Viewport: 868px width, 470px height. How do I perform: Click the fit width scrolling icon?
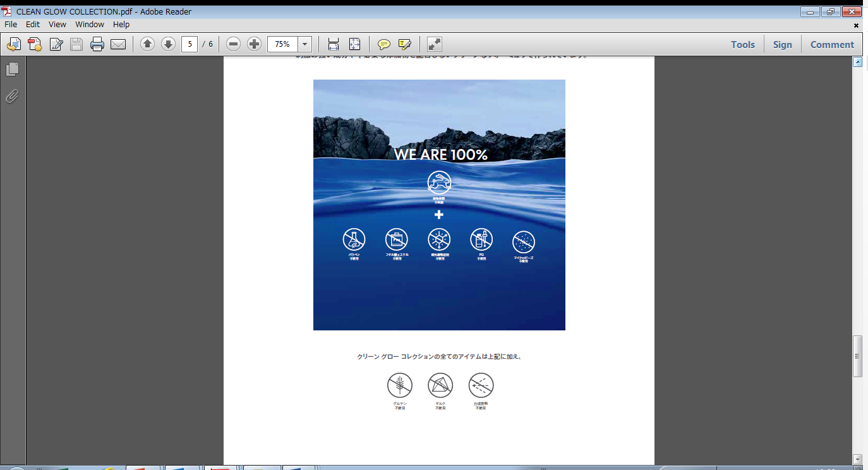click(x=333, y=44)
